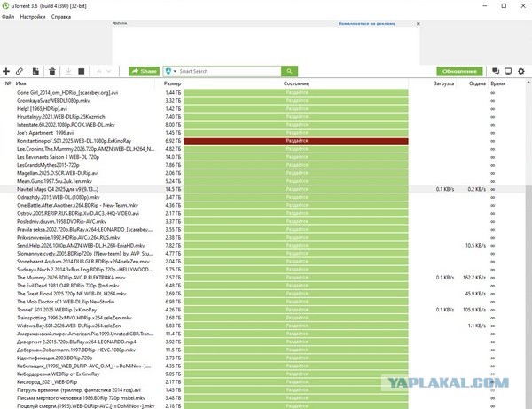Screen dimensions: 532x409
Task: Click the green search magnifier button
Action: click(x=289, y=71)
